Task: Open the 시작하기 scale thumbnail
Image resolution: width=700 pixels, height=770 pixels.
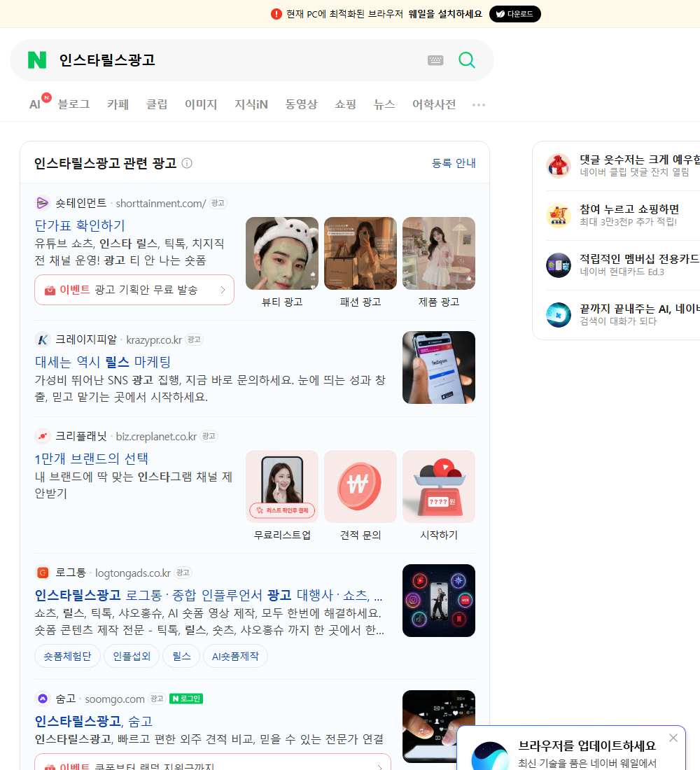Action: [x=439, y=486]
